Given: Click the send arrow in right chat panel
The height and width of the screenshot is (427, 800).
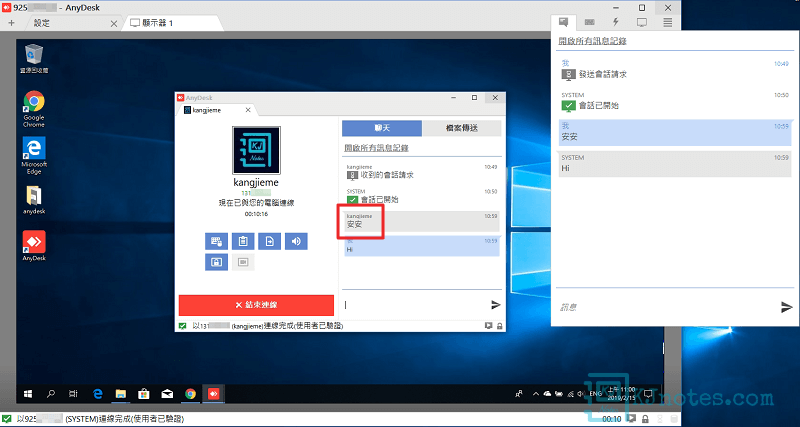Looking at the screenshot, I should pos(786,307).
